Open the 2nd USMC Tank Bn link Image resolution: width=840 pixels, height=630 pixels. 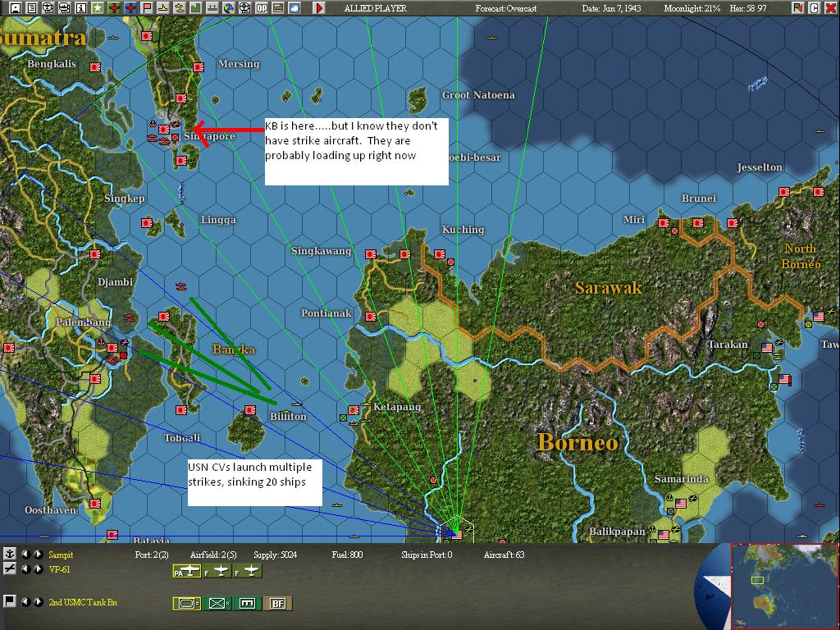83,602
